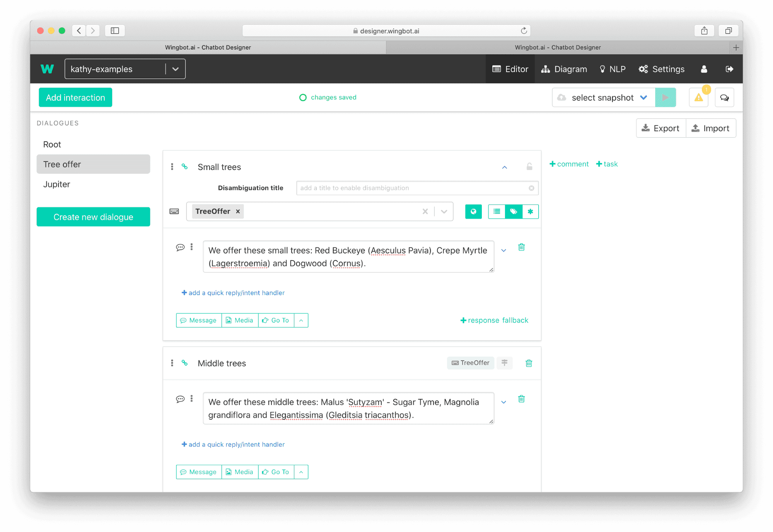The height and width of the screenshot is (532, 773).
Task: Select the list view toggle icon
Action: pos(497,211)
